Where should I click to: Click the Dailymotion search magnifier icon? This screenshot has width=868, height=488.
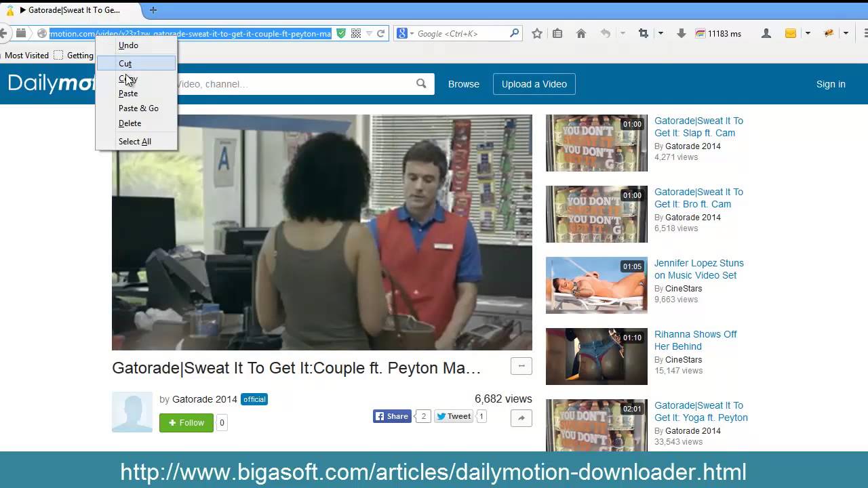coord(421,84)
